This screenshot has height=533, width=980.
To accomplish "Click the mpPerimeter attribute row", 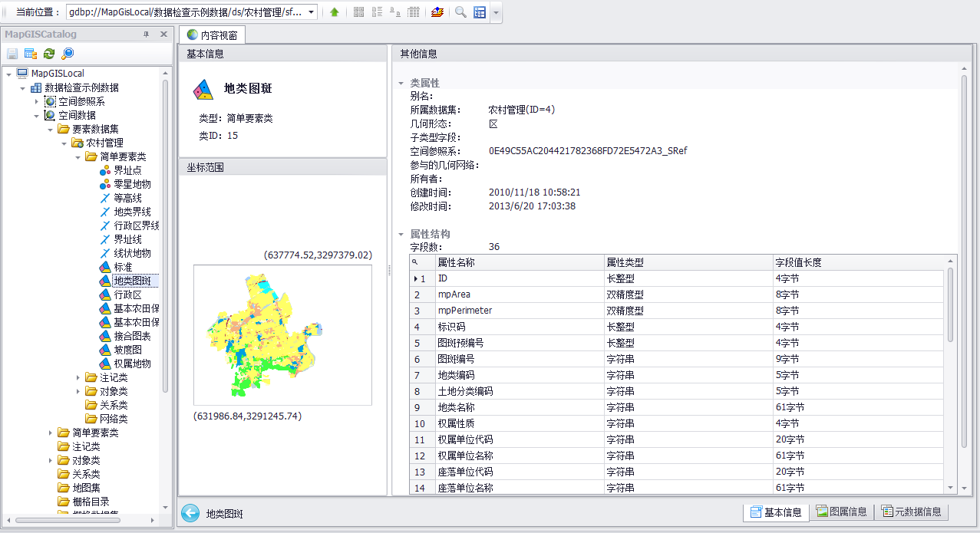I will (x=677, y=311).
